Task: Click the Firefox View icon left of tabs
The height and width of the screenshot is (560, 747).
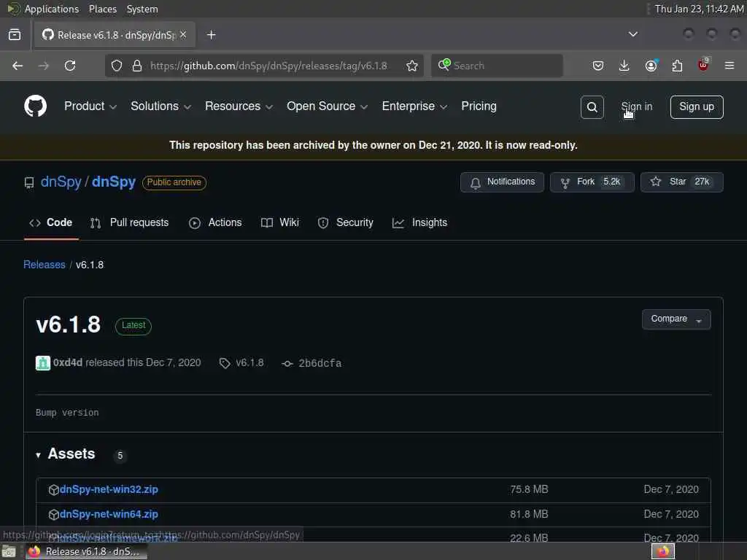Action: tap(15, 35)
